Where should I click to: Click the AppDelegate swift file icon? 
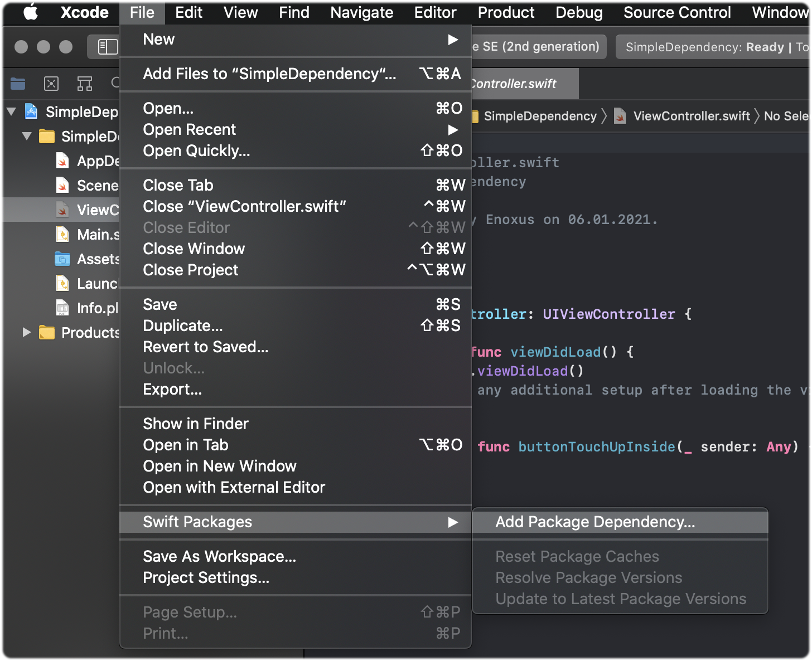[62, 161]
